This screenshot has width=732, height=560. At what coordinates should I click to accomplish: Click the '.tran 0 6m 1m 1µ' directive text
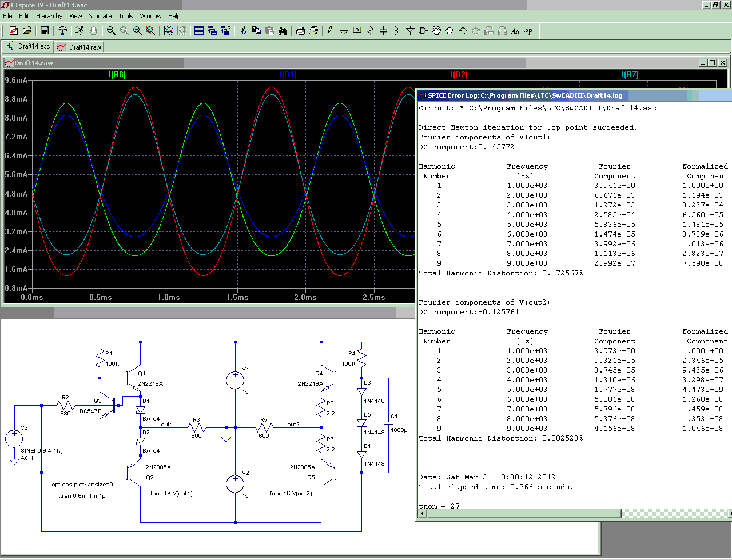82,496
